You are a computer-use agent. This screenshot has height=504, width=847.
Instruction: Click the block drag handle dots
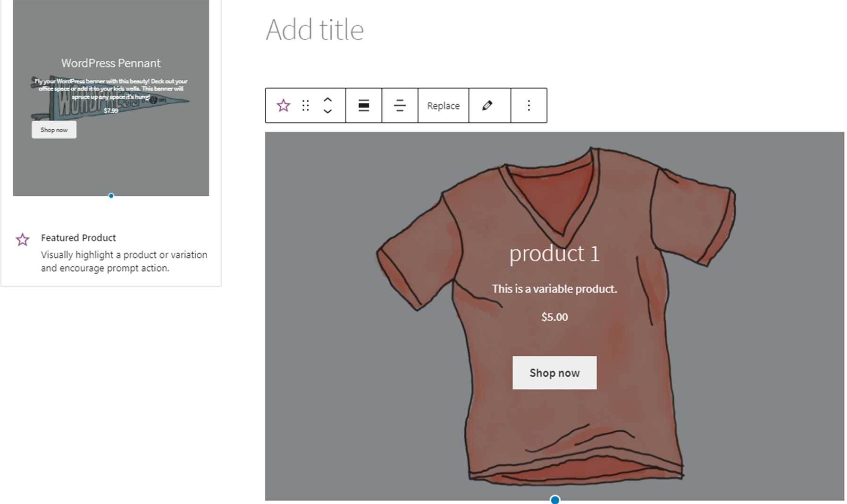306,105
